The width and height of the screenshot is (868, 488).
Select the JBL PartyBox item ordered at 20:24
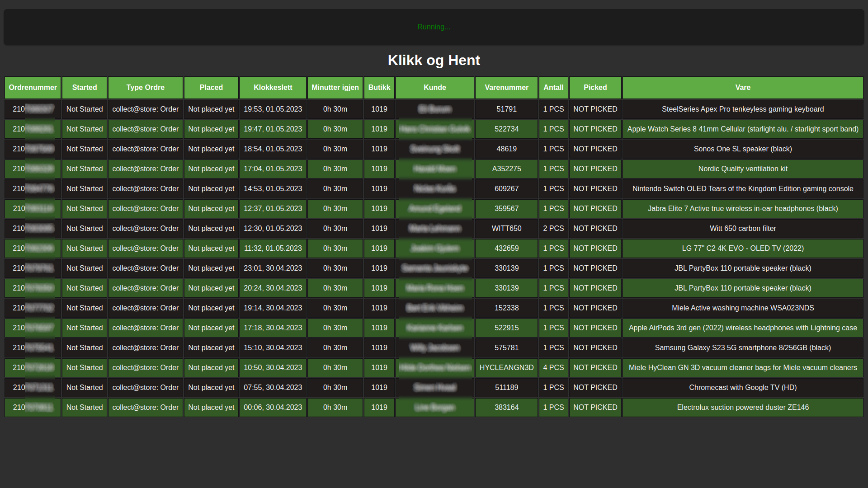tap(743, 288)
